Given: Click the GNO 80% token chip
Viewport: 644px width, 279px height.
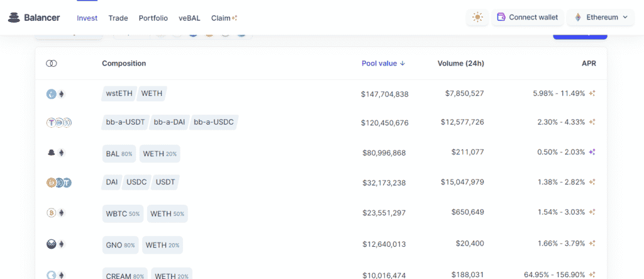Looking at the screenshot, I should coord(120,245).
